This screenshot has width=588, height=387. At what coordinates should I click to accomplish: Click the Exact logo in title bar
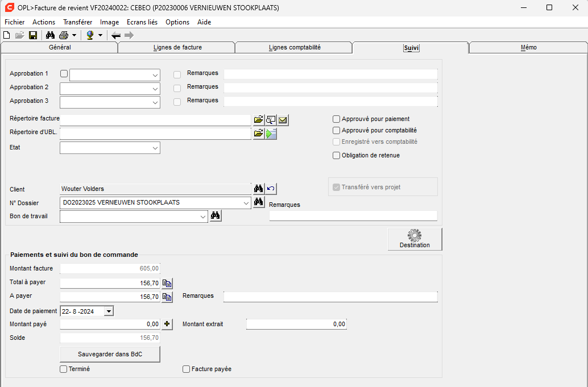(9, 7)
